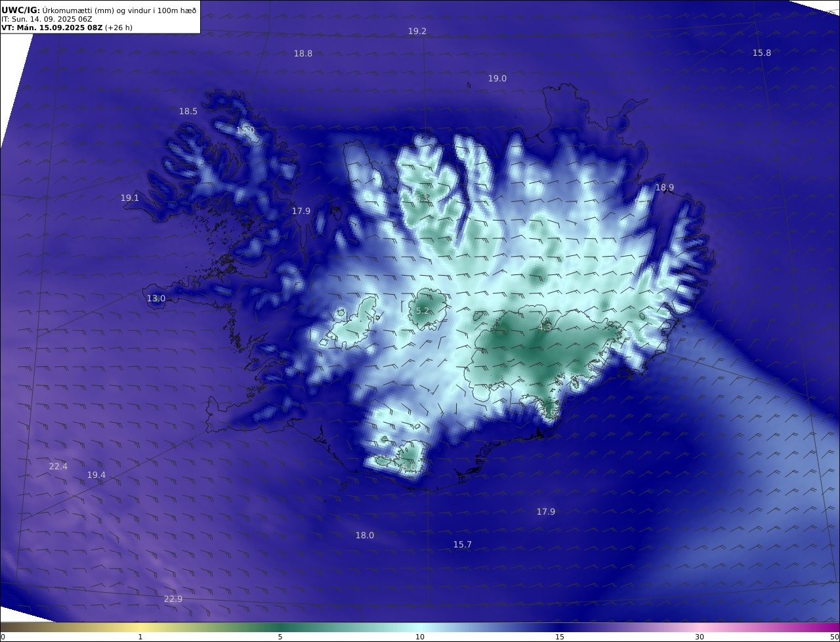Click the 'IT: Sun. 14. 09. 2025 06Z' line
Image resolution: width=840 pixels, height=642 pixels.
click(47, 19)
